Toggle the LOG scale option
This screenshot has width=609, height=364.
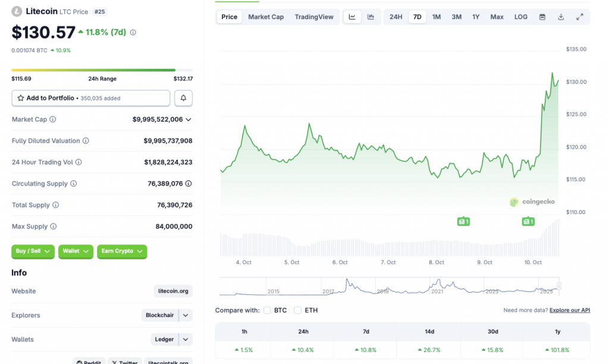(521, 17)
